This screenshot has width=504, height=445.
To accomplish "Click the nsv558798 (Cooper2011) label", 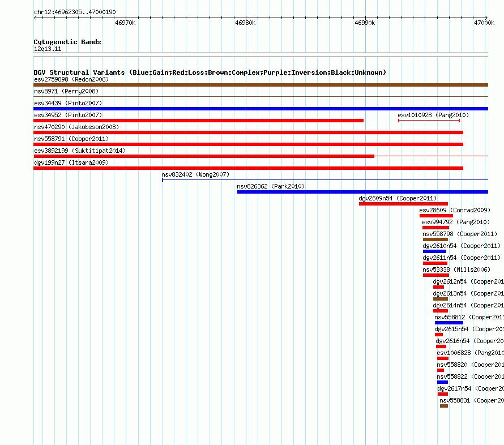I will point(460,234).
